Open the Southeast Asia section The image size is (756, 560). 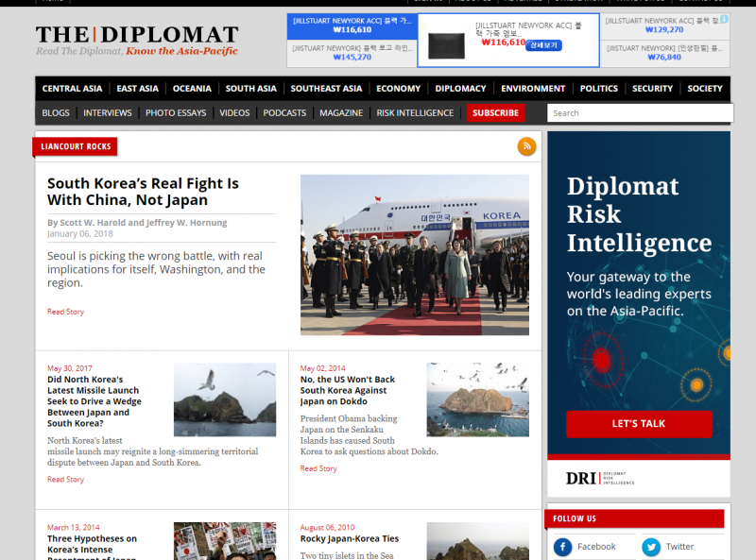click(326, 89)
